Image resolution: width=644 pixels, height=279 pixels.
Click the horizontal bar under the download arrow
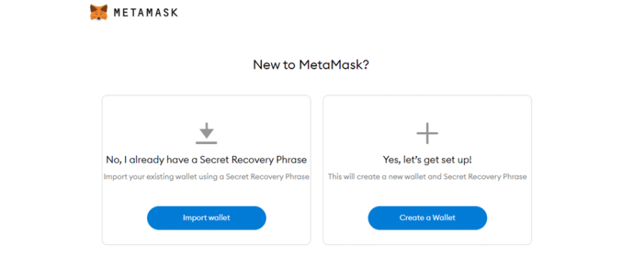tap(206, 143)
